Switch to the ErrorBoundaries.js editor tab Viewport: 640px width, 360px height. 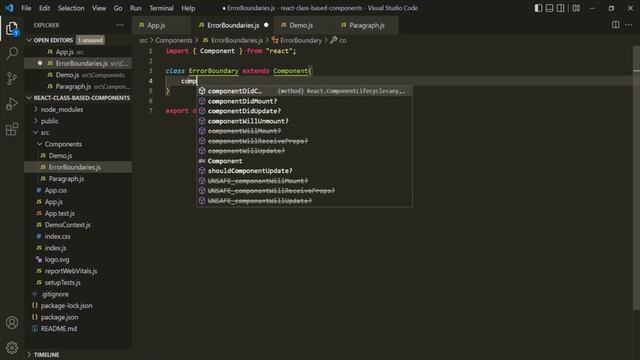tap(233, 25)
